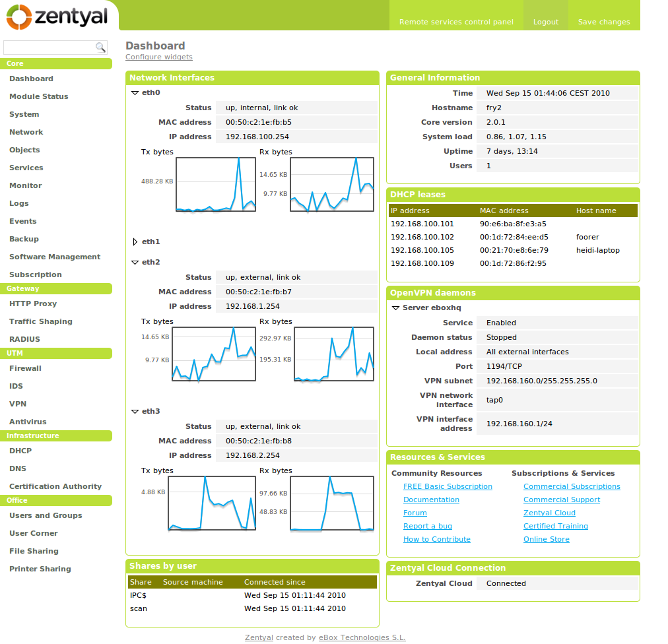Open Module Status in the sidebar
The image size is (668, 644).
click(x=39, y=96)
